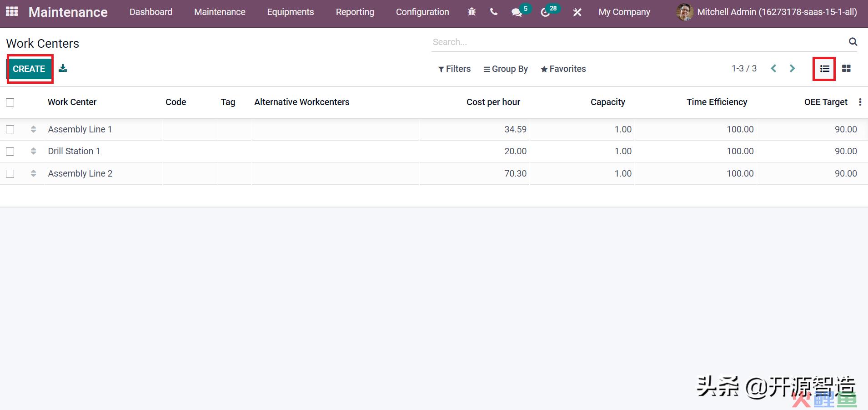Click the CREATE button

click(x=29, y=69)
